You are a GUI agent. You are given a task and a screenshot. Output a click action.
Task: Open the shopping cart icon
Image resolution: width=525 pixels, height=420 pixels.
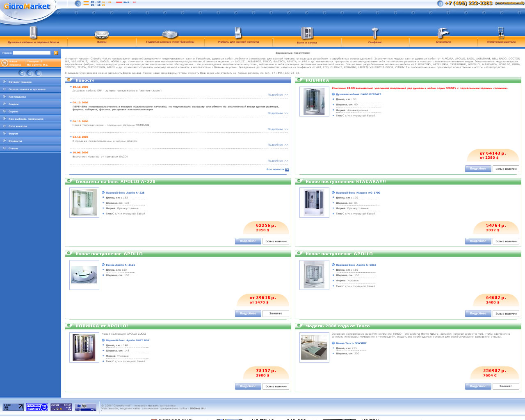pyautogui.click(x=5, y=63)
